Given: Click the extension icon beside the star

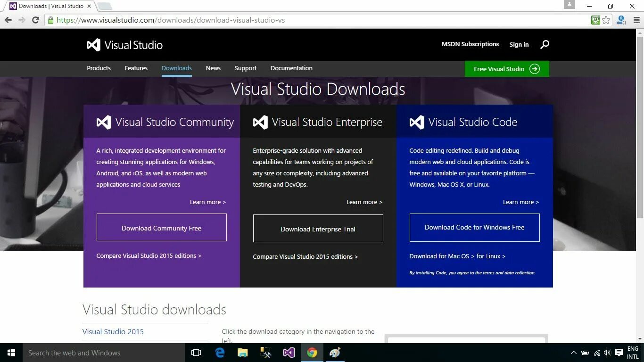Looking at the screenshot, I should [621, 20].
